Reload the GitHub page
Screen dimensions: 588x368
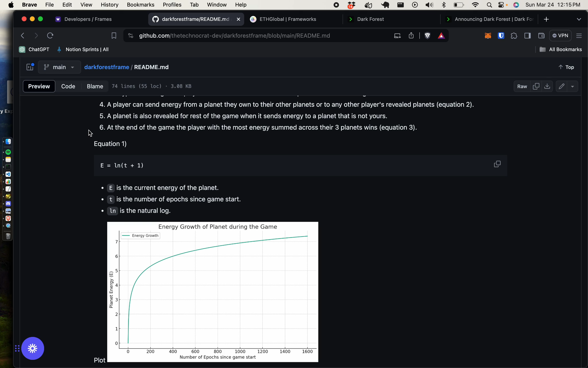50,36
